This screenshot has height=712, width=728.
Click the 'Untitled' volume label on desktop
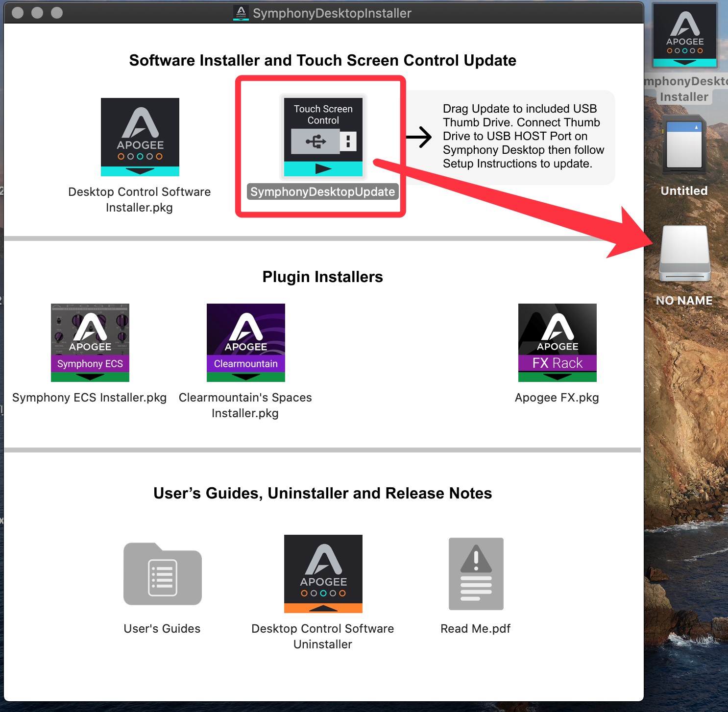pos(684,190)
